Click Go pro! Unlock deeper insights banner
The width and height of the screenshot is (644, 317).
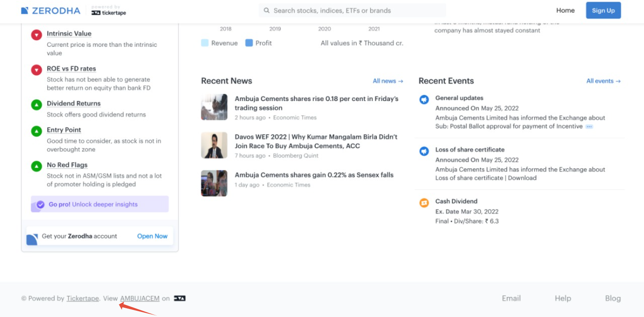click(x=100, y=204)
